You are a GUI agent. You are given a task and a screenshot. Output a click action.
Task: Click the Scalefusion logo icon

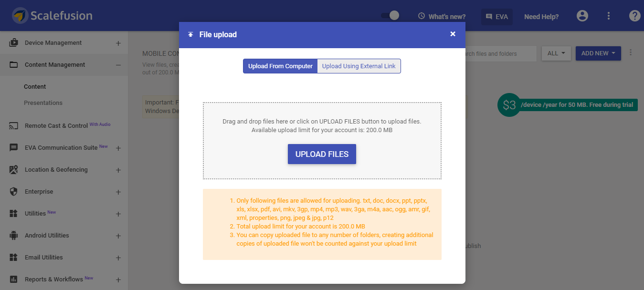(x=20, y=16)
